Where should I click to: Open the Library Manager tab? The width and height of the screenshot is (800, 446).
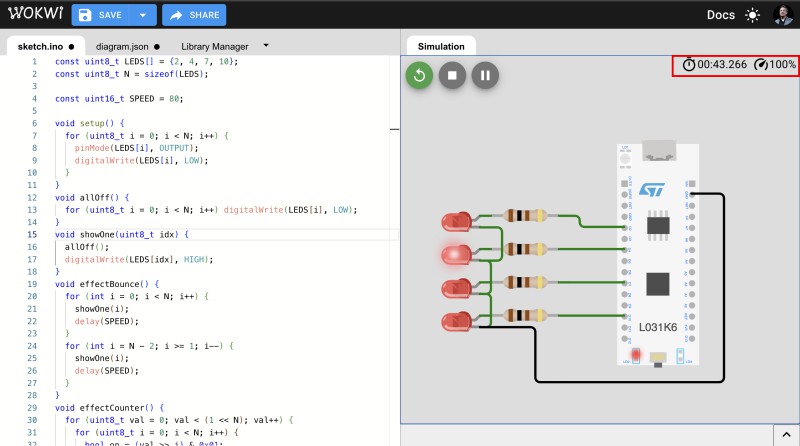pos(214,46)
